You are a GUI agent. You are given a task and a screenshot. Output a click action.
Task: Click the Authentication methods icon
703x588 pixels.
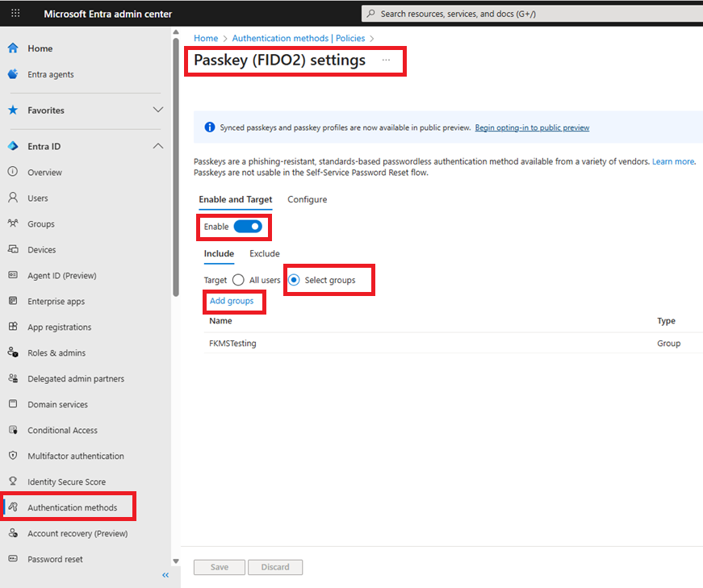pyautogui.click(x=13, y=507)
